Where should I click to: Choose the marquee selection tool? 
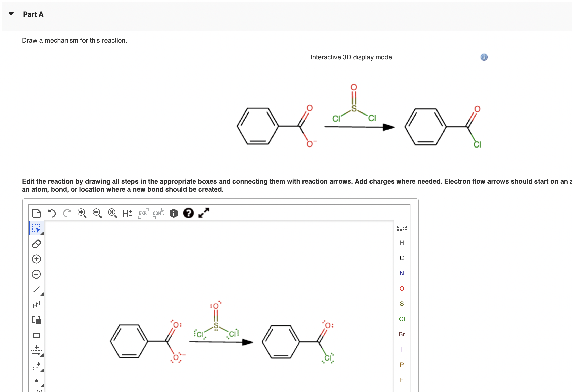[37, 228]
